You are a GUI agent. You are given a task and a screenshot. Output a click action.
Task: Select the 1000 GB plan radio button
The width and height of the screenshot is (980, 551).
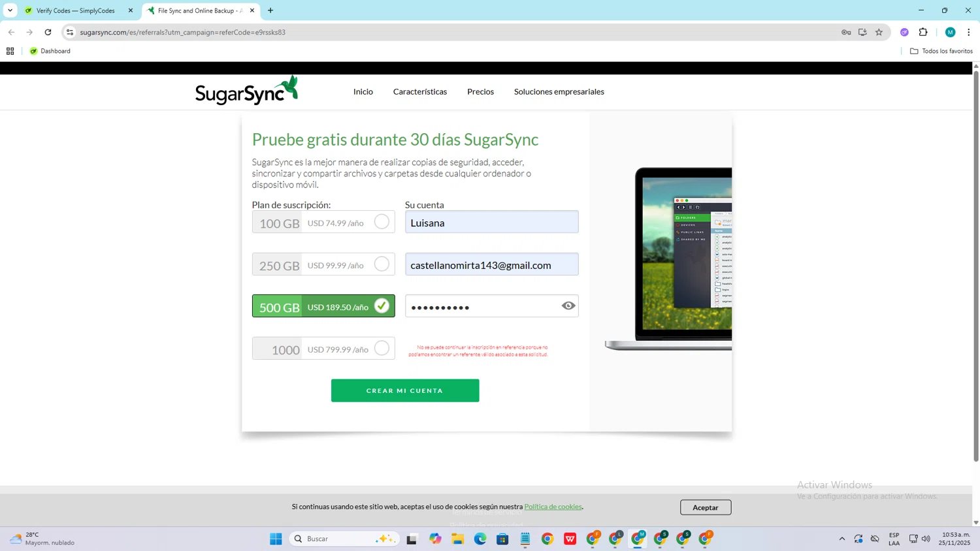382,348
